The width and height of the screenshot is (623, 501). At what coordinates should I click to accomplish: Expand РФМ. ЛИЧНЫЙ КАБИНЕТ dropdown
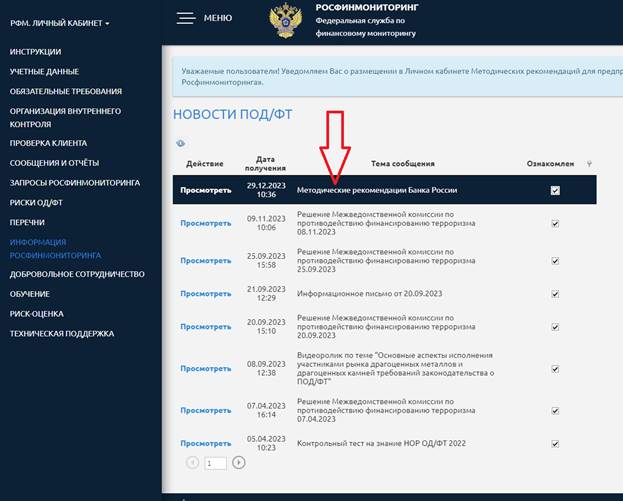pyautogui.click(x=60, y=23)
